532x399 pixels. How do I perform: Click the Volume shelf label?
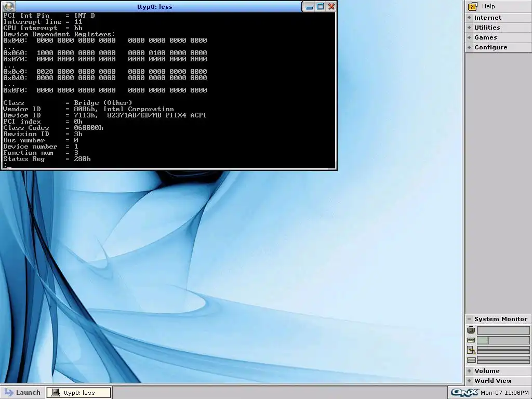click(x=487, y=371)
